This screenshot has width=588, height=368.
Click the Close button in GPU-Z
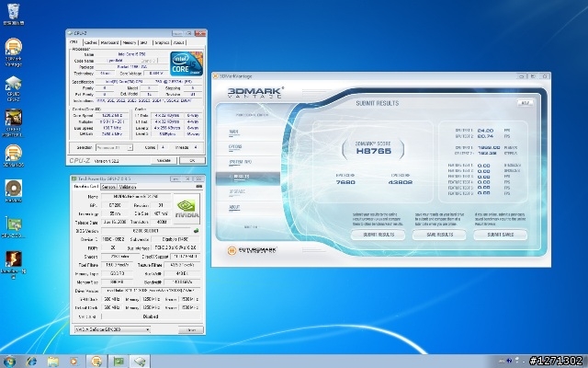point(191,329)
